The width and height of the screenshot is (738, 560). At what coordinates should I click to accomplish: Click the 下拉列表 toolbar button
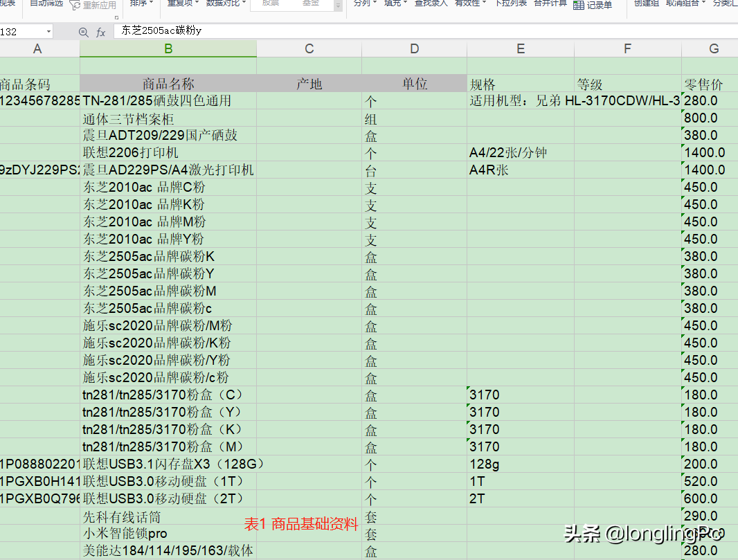coord(511,3)
